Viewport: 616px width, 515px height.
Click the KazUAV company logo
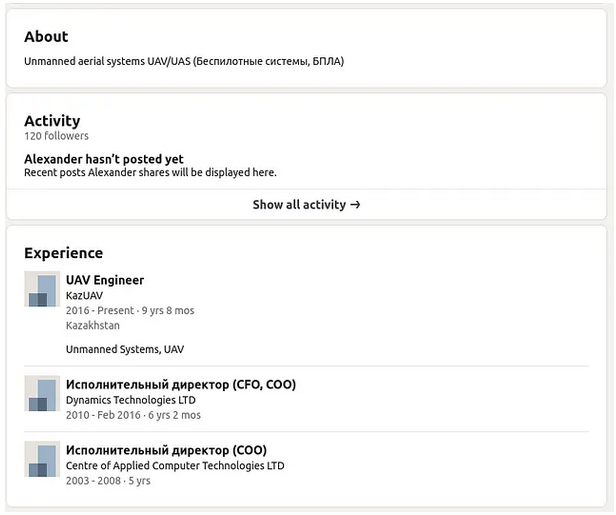[42, 289]
